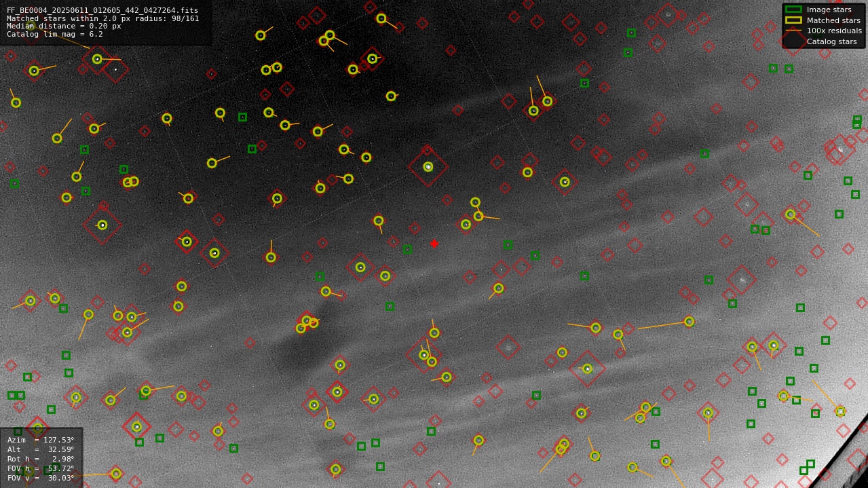
Task: Click the 'Image stars' legend label
Action: tap(829, 10)
